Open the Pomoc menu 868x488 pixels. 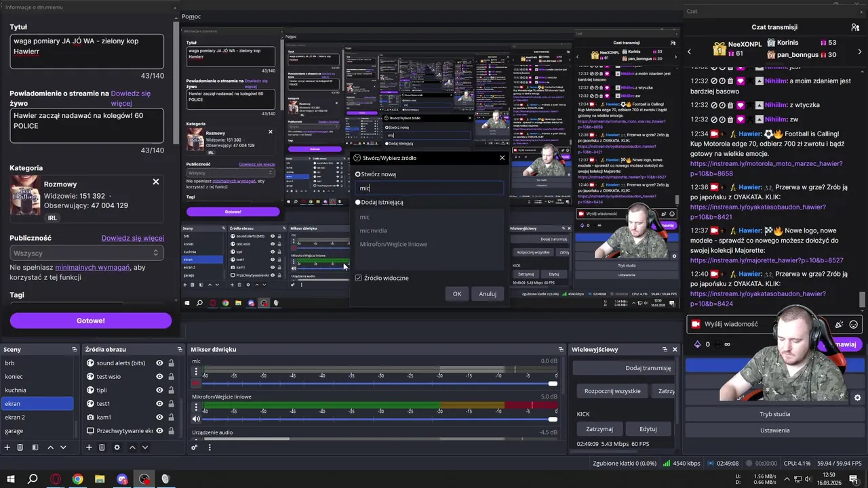tap(191, 16)
